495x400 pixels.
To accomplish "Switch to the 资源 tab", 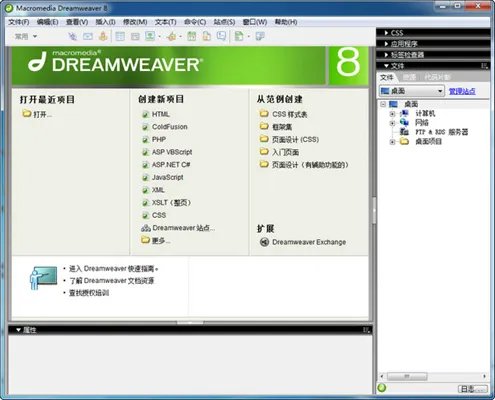I will (409, 77).
